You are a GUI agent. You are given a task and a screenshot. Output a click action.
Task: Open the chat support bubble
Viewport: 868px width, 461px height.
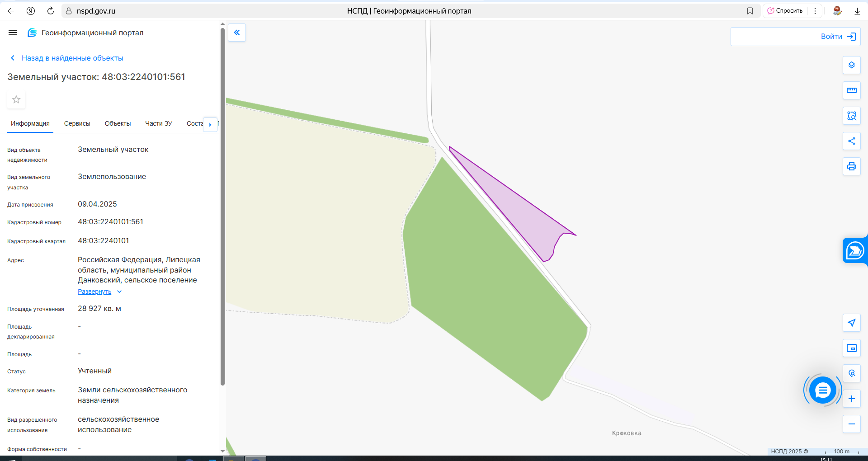tap(822, 390)
